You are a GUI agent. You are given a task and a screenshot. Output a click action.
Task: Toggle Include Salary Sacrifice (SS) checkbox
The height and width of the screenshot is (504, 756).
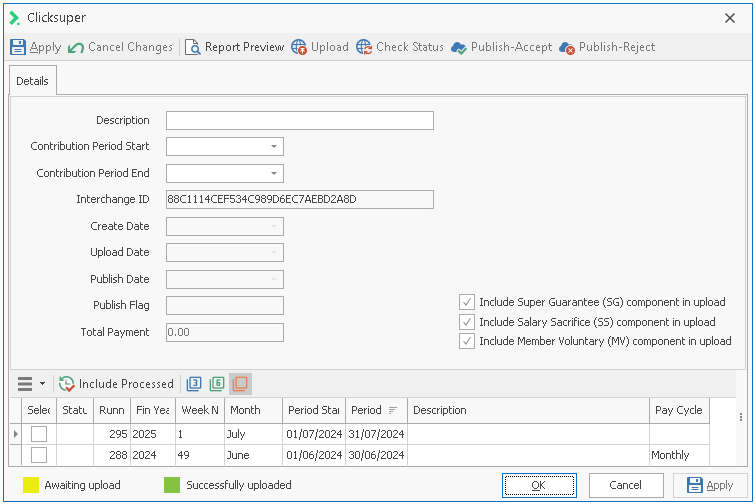tap(467, 322)
